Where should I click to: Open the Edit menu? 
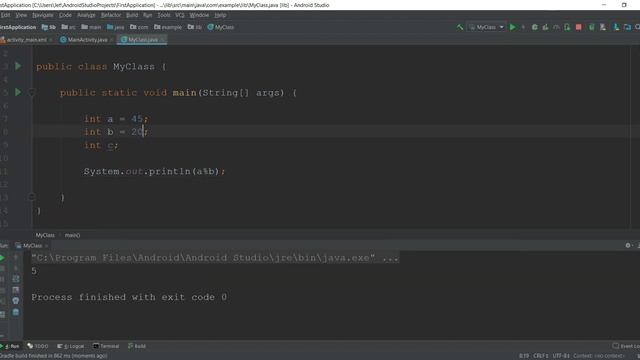[5, 15]
